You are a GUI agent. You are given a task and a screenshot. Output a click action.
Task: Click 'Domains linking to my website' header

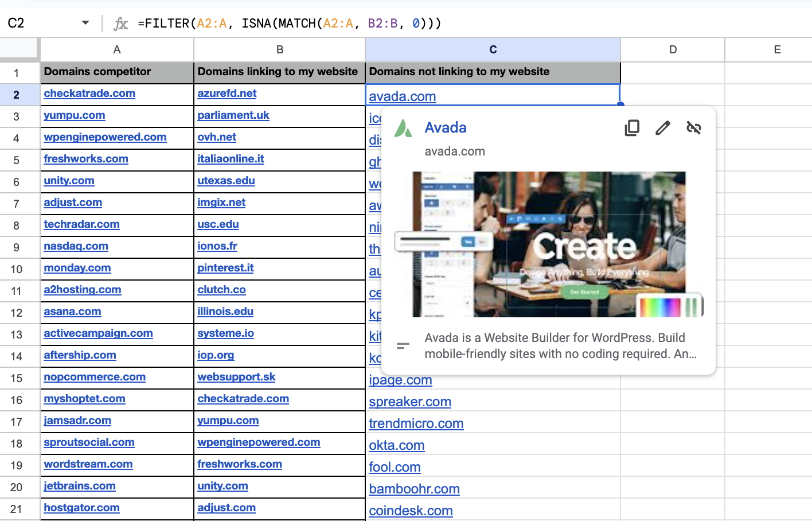click(280, 72)
